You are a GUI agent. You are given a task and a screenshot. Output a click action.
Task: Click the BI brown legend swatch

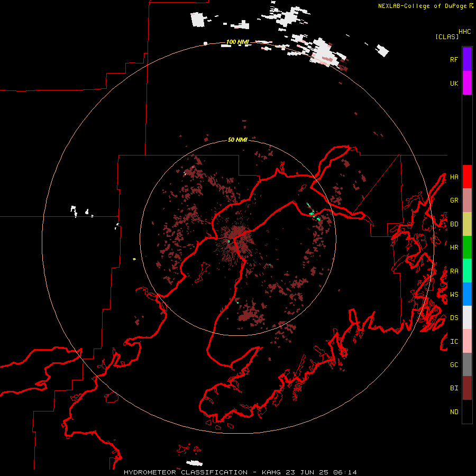point(467,388)
